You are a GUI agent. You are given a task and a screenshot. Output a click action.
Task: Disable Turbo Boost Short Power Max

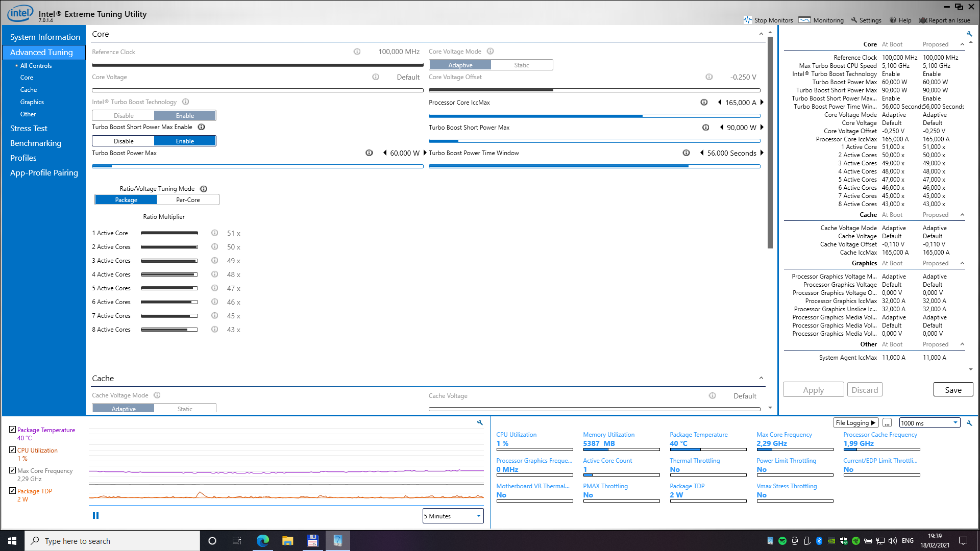point(124,141)
